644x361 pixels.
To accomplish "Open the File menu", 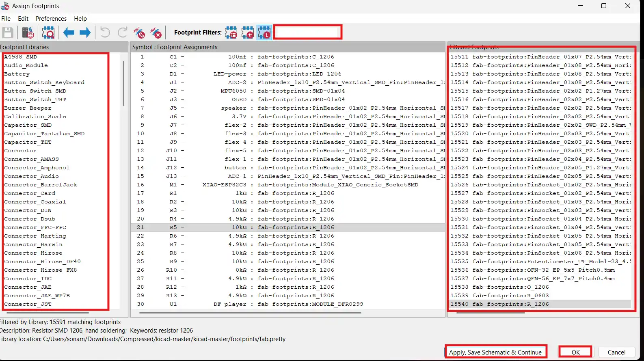I will [x=6, y=19].
